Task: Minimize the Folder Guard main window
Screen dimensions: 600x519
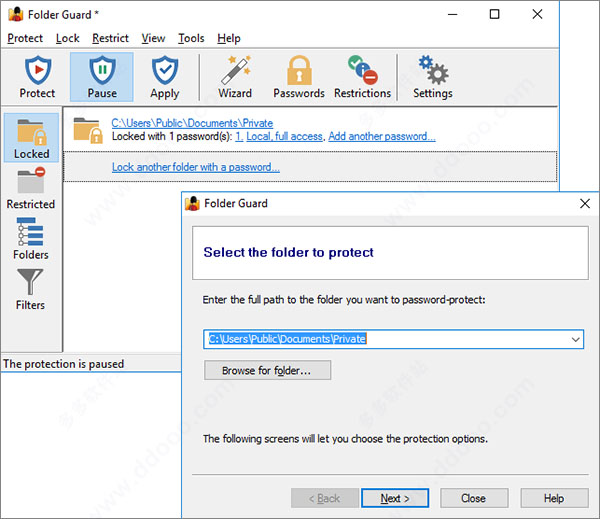Action: tap(453, 14)
